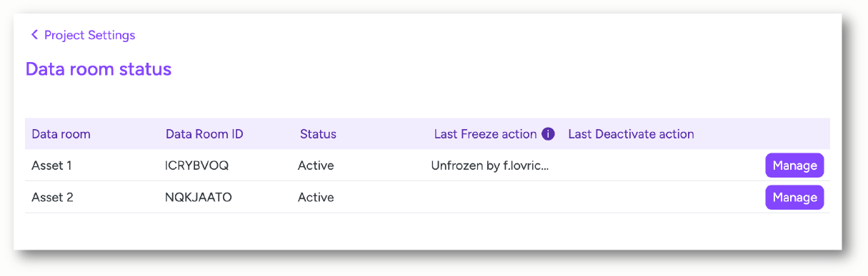Image resolution: width=868 pixels, height=276 pixels.
Task: Go back to Project Settings
Action: 83,35
